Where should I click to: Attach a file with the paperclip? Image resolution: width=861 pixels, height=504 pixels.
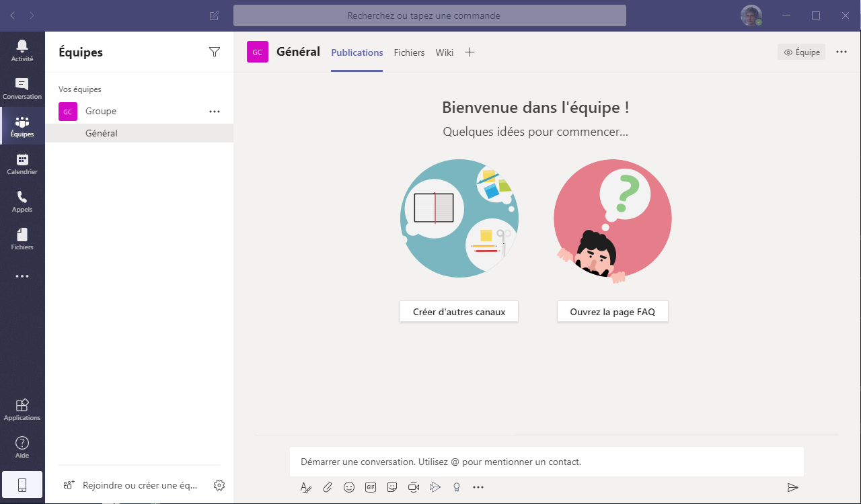click(328, 487)
